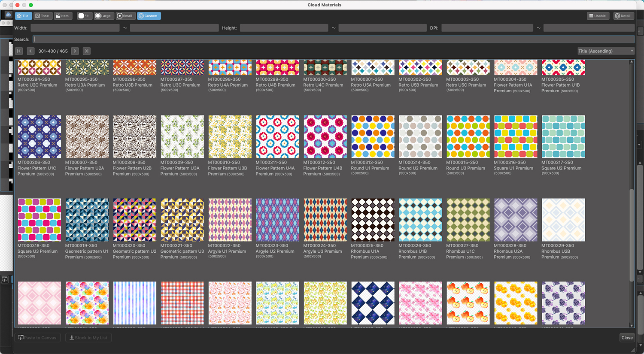The image size is (644, 354).
Task: Go to first page of materials
Action: pyautogui.click(x=19, y=51)
